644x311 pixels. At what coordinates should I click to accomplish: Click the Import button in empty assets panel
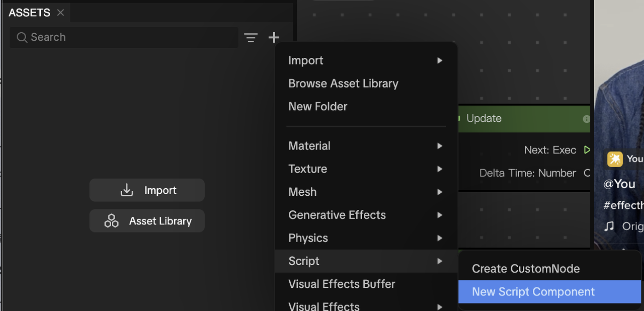[147, 190]
